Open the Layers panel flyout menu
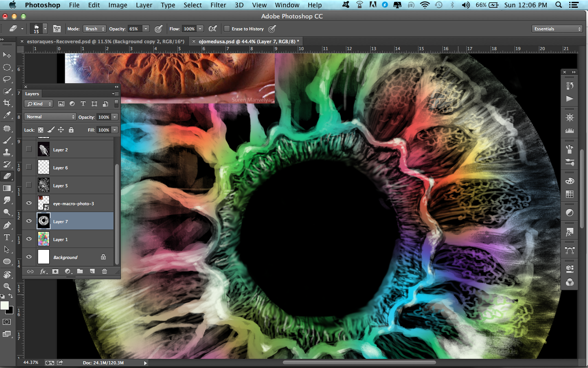Viewport: 588px width, 368px height. click(116, 93)
